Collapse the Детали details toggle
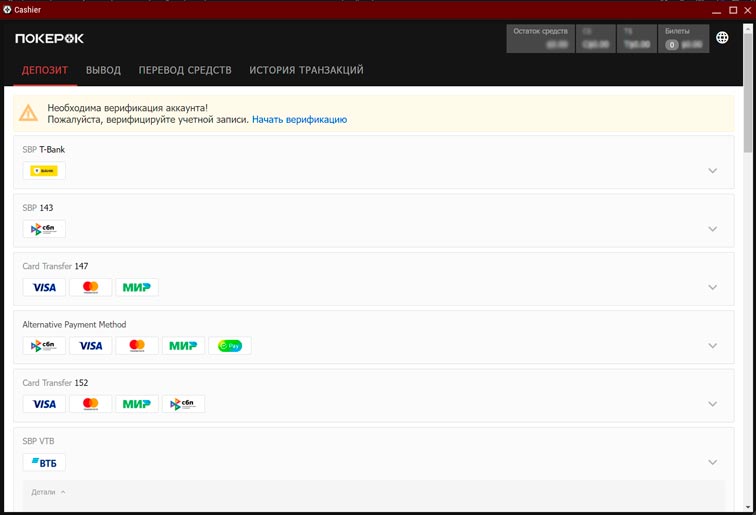 pos(48,492)
